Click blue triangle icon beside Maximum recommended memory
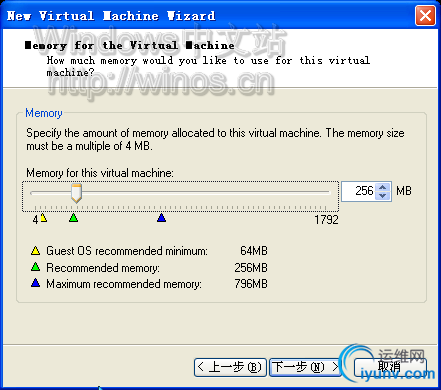 point(35,283)
